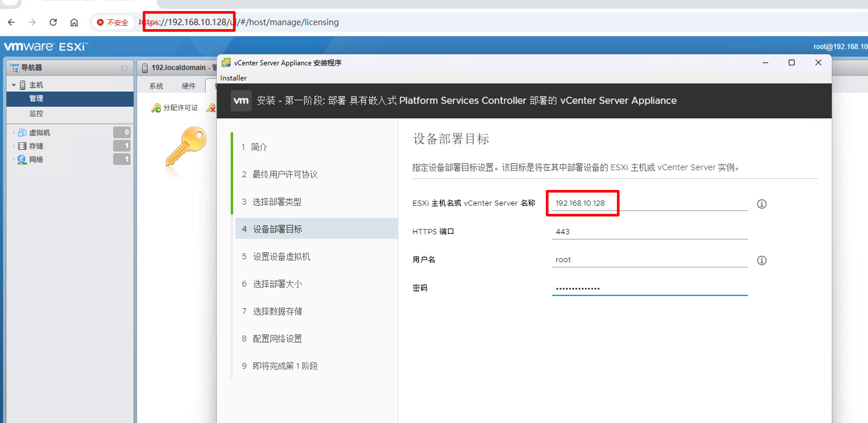The width and height of the screenshot is (868, 423).
Task: Click the browser forward arrow
Action: [x=32, y=22]
